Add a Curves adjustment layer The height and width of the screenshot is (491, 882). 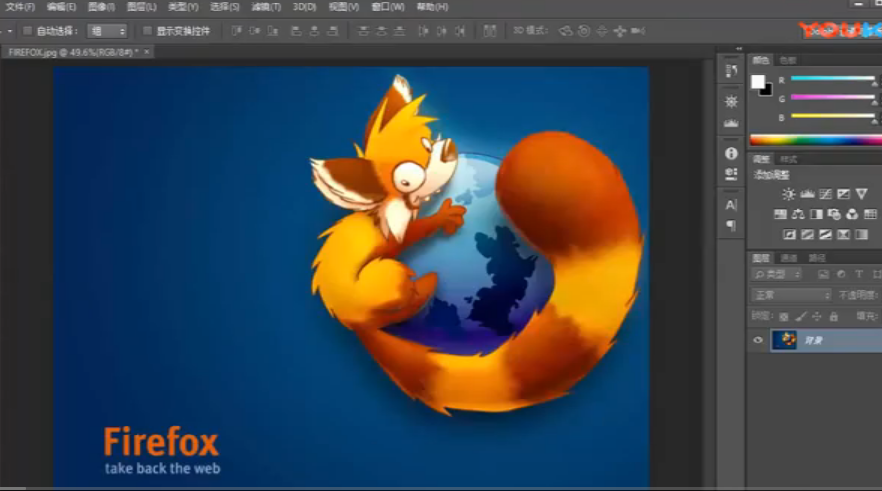click(x=825, y=194)
